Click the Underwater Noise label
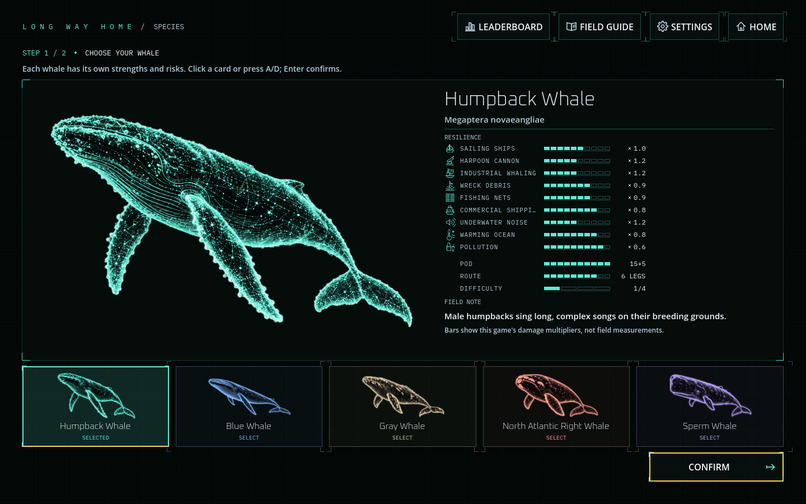Screen dimensions: 806x504 coord(493,222)
